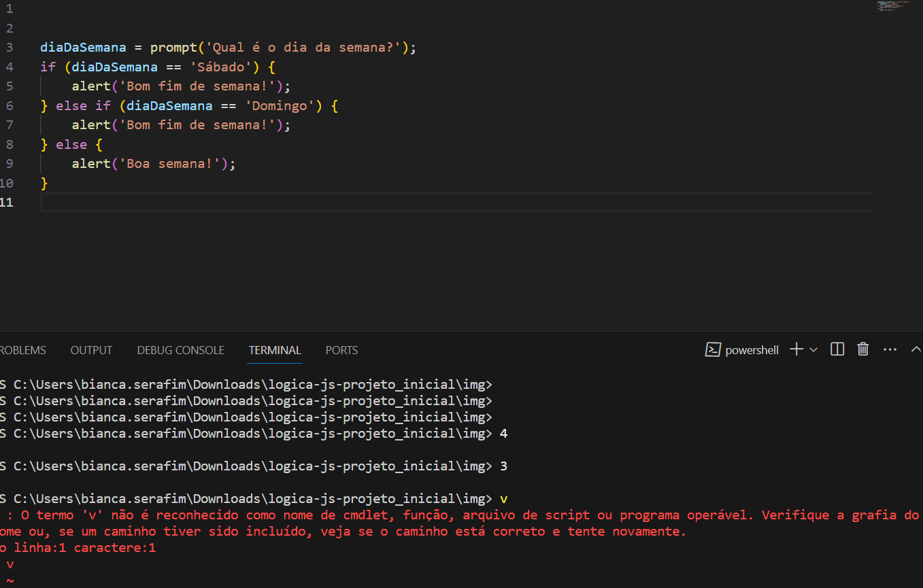Click the alert call on line 5
The image size is (923, 588).
tap(91, 86)
